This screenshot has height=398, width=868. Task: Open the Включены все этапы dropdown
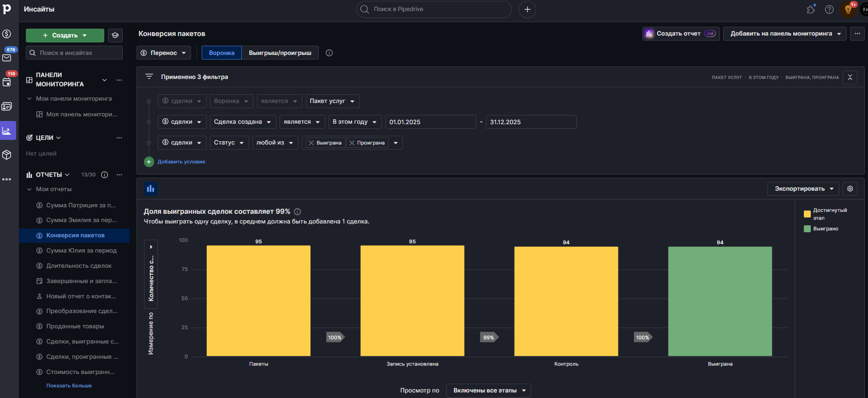coord(489,391)
